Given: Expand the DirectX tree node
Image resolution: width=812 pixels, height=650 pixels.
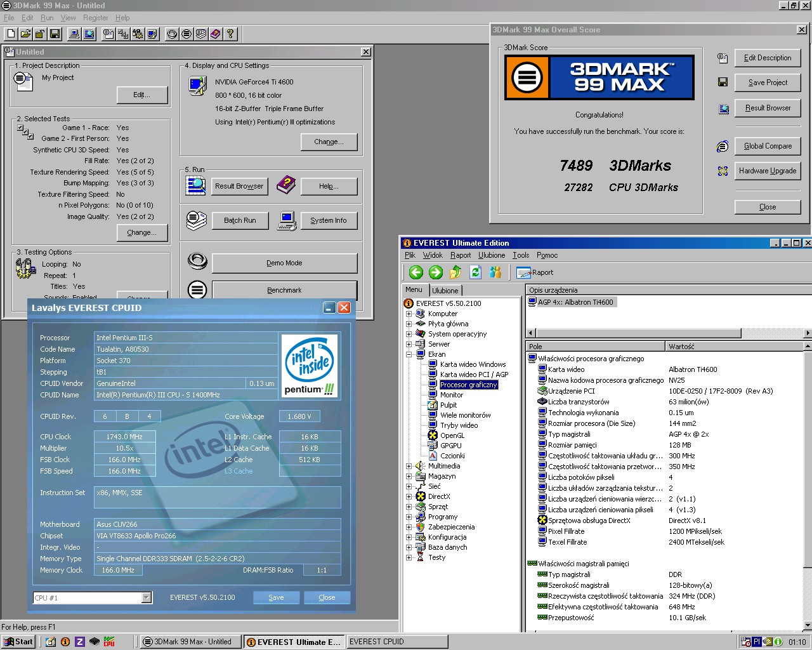Looking at the screenshot, I should coord(409,496).
